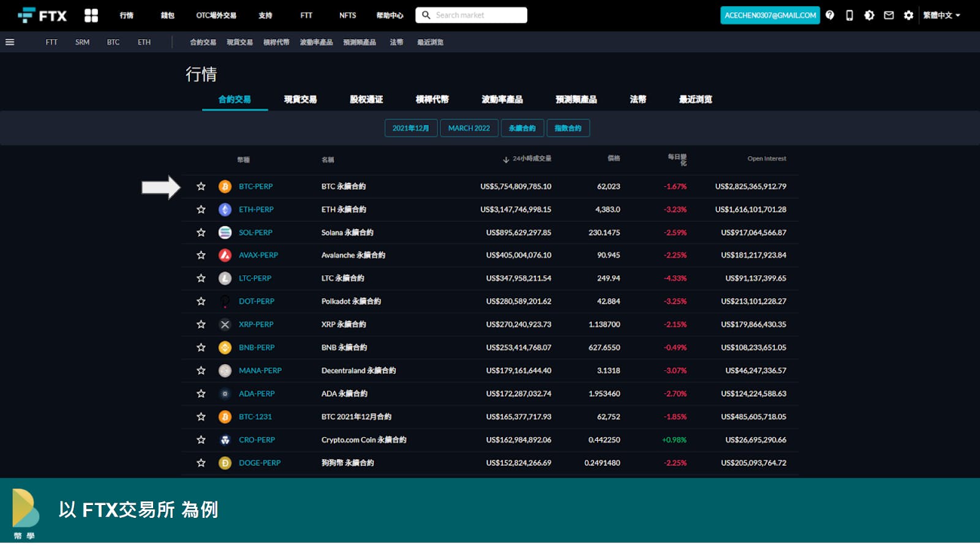Open the FTX apps grid icon
This screenshot has width=980, height=551.
(91, 15)
